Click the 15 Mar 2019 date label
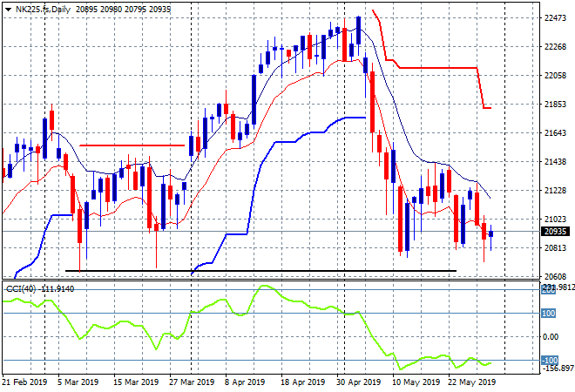 pyautogui.click(x=136, y=382)
